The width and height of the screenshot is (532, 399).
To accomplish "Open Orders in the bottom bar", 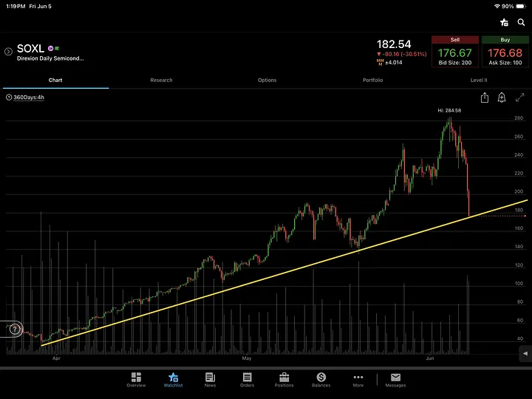I will coord(247,380).
